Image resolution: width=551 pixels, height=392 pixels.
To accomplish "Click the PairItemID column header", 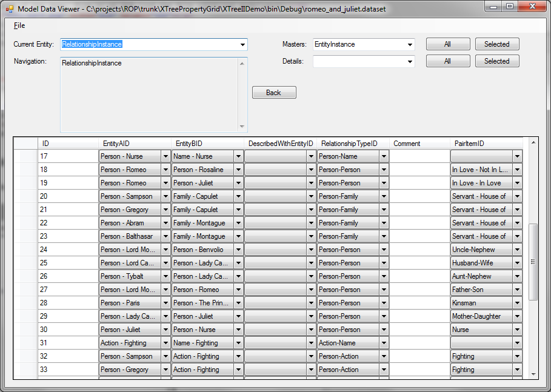I will [x=487, y=144].
